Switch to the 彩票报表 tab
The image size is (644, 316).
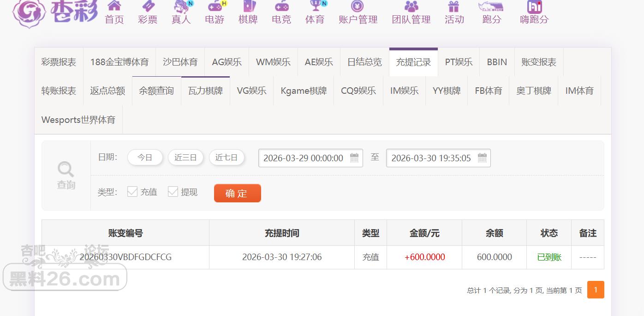[x=58, y=61]
